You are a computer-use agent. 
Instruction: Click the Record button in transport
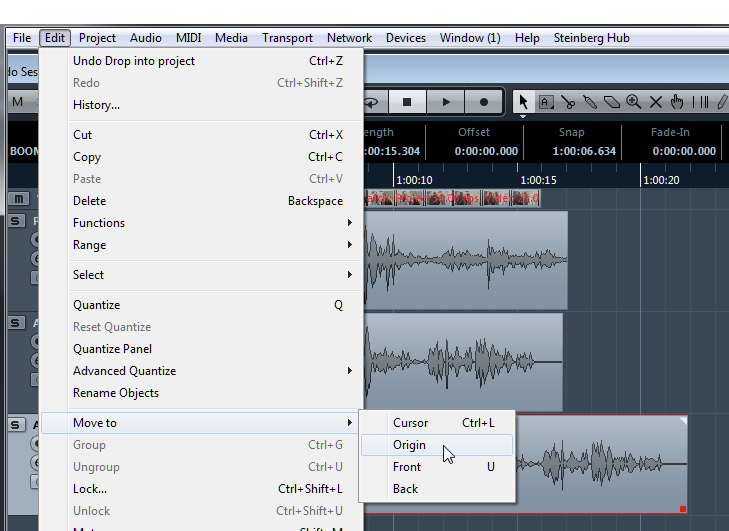(x=484, y=101)
